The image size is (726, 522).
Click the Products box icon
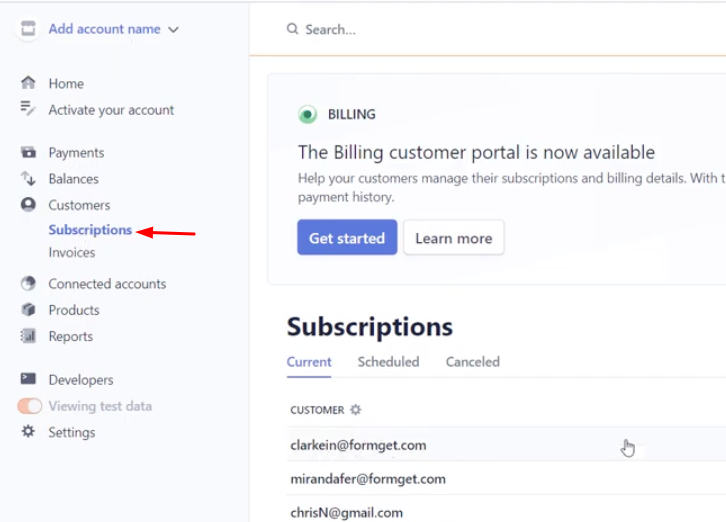click(28, 310)
